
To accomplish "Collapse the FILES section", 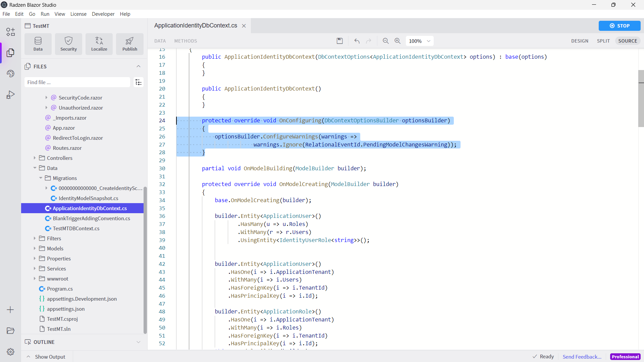I will (138, 66).
